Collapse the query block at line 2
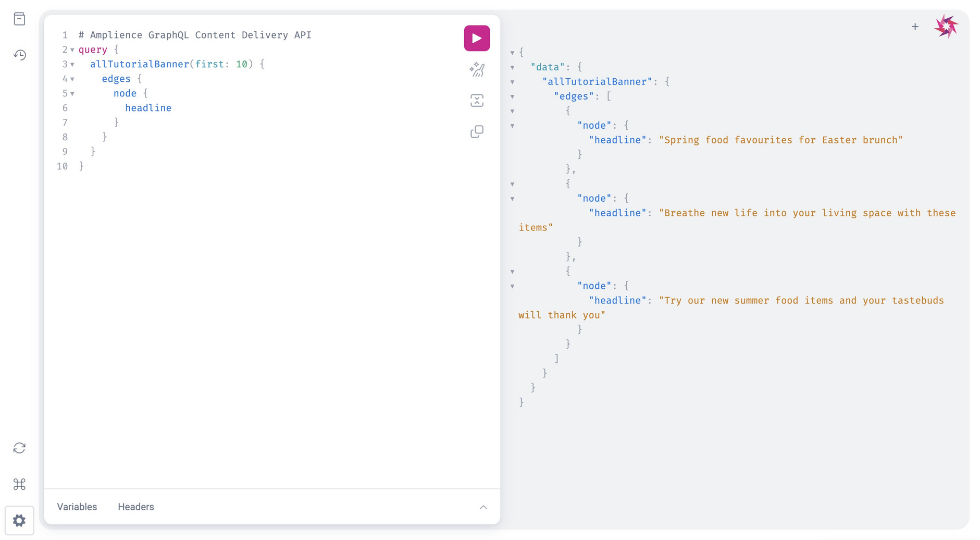 [x=72, y=50]
